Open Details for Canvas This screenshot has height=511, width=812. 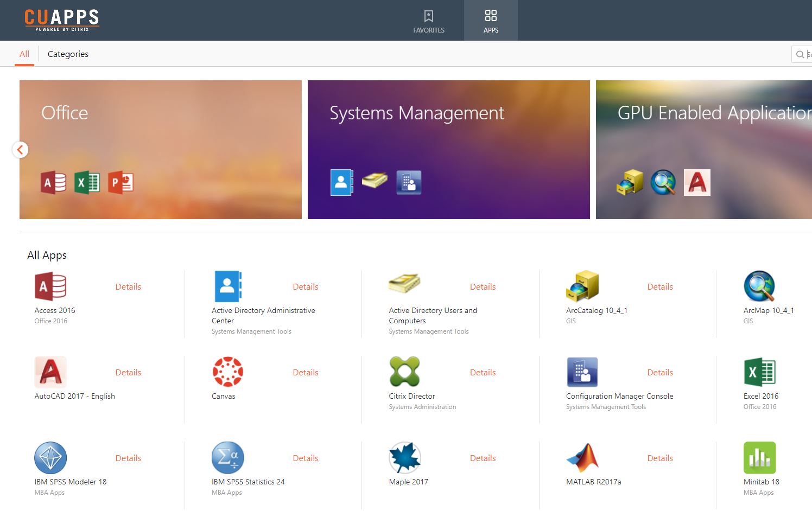[x=306, y=373]
